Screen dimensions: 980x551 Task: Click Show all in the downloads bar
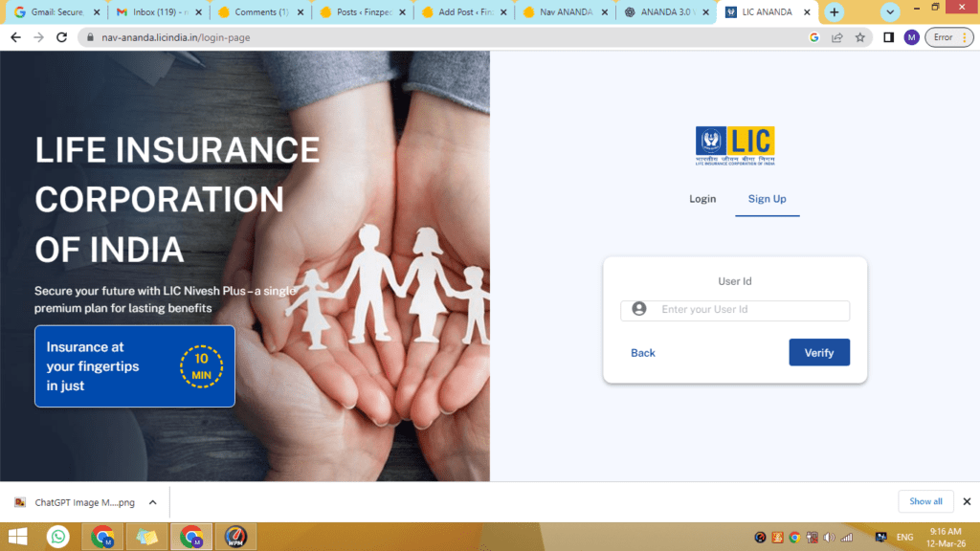[925, 500]
